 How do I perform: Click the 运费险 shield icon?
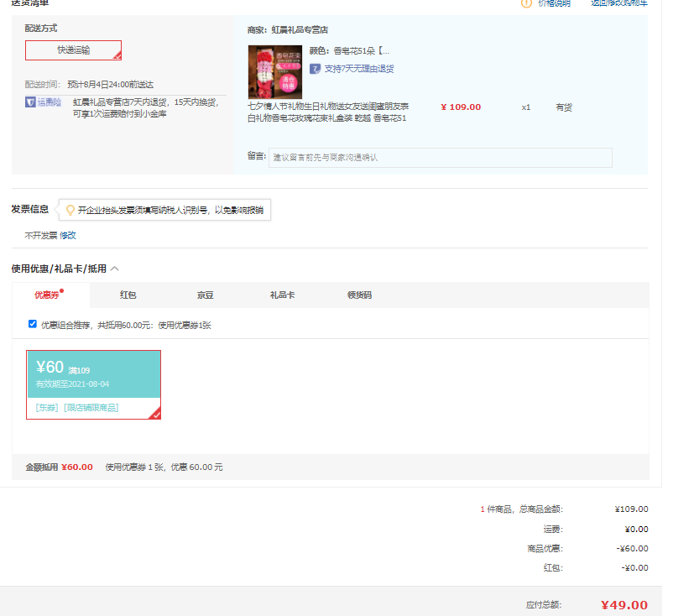tap(30, 102)
